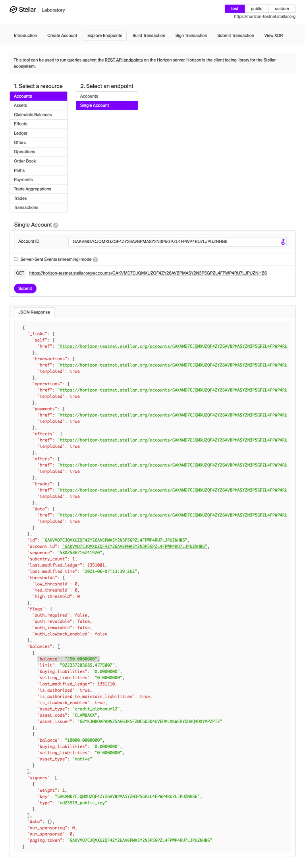Image resolution: width=305 pixels, height=868 pixels.
Task: Select the Assets resource
Action: point(39,105)
